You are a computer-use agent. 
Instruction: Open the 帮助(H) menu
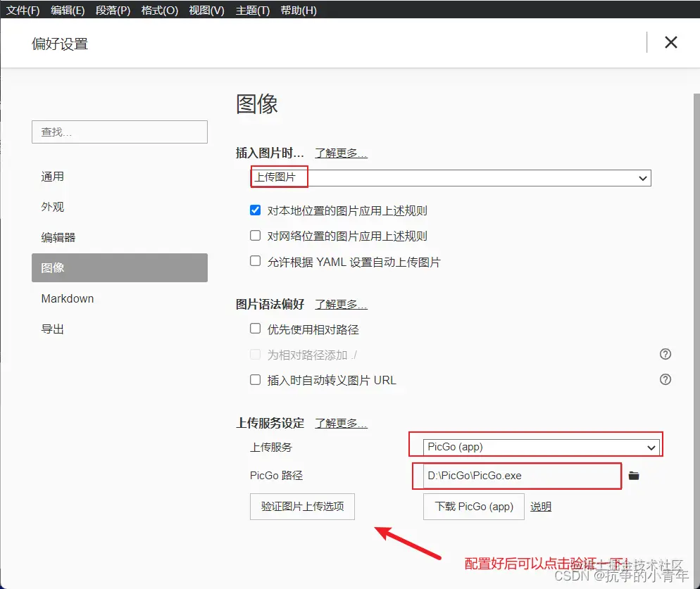click(x=298, y=11)
